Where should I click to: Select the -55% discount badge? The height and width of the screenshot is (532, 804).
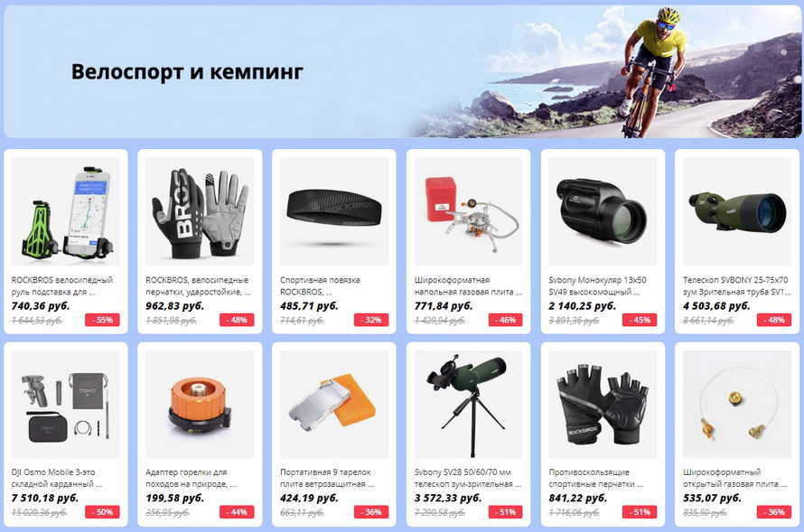pyautogui.click(x=103, y=320)
